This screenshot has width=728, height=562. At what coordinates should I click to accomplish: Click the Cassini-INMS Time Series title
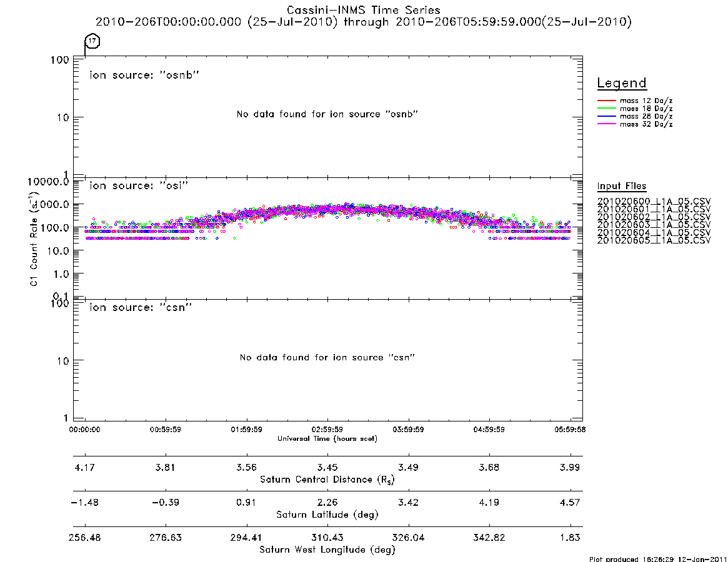click(x=364, y=10)
